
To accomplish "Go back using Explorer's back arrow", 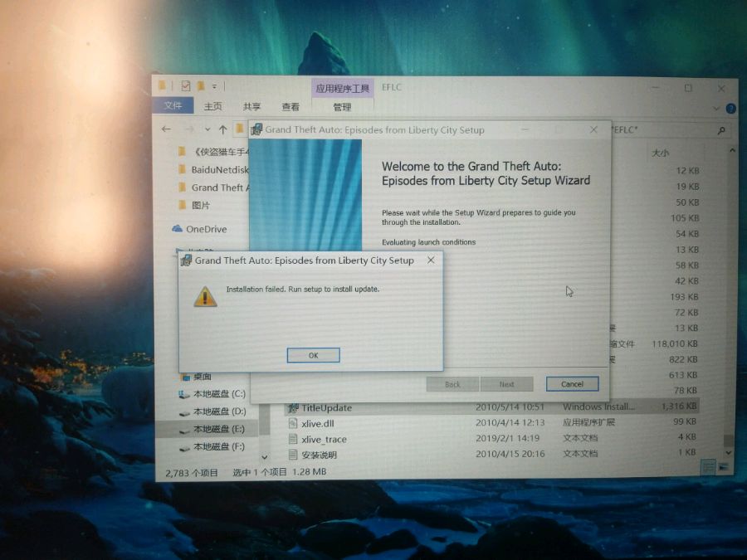I will pos(166,129).
